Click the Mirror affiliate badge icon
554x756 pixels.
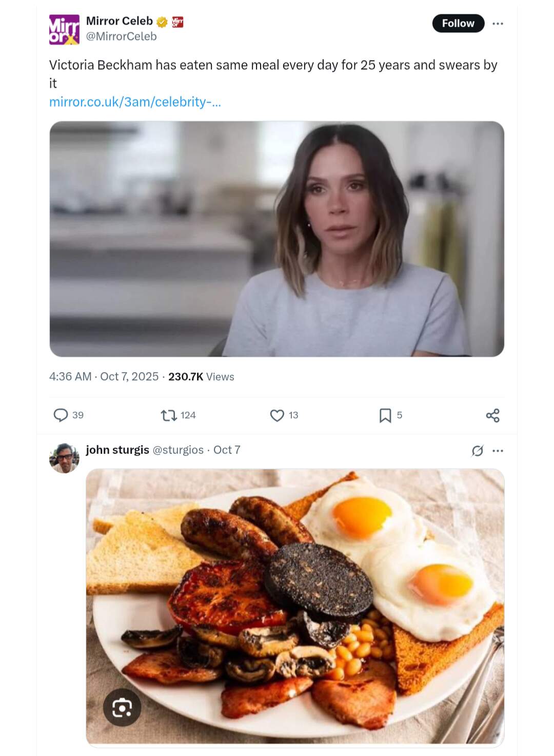coord(177,22)
